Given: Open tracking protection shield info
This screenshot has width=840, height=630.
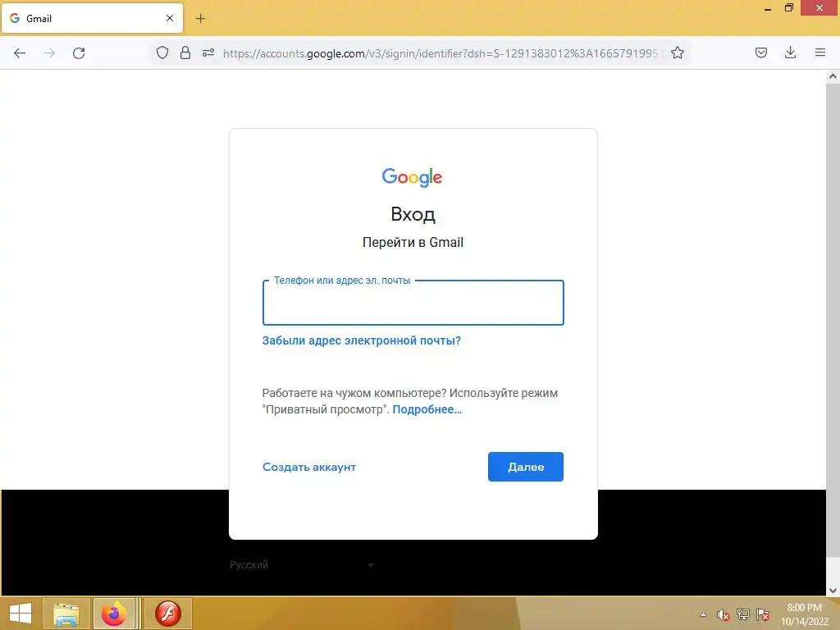Looking at the screenshot, I should pos(162,52).
